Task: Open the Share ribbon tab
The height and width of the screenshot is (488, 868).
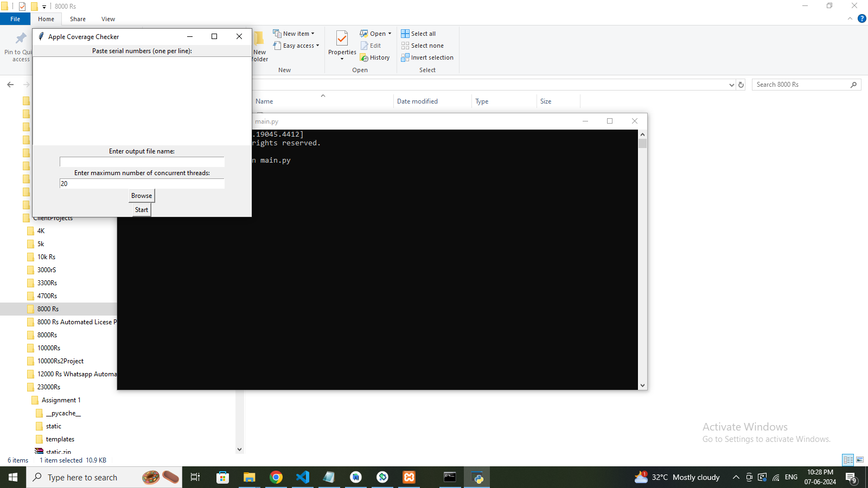Action: point(78,19)
